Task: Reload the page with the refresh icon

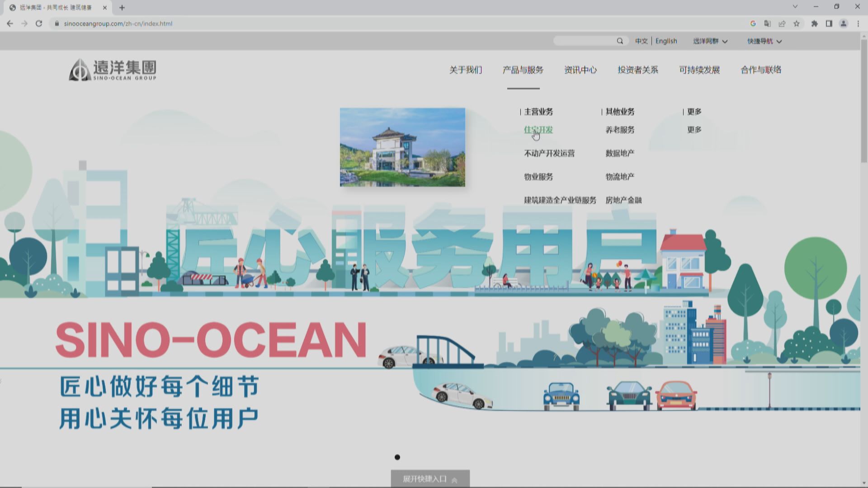Action: point(39,23)
